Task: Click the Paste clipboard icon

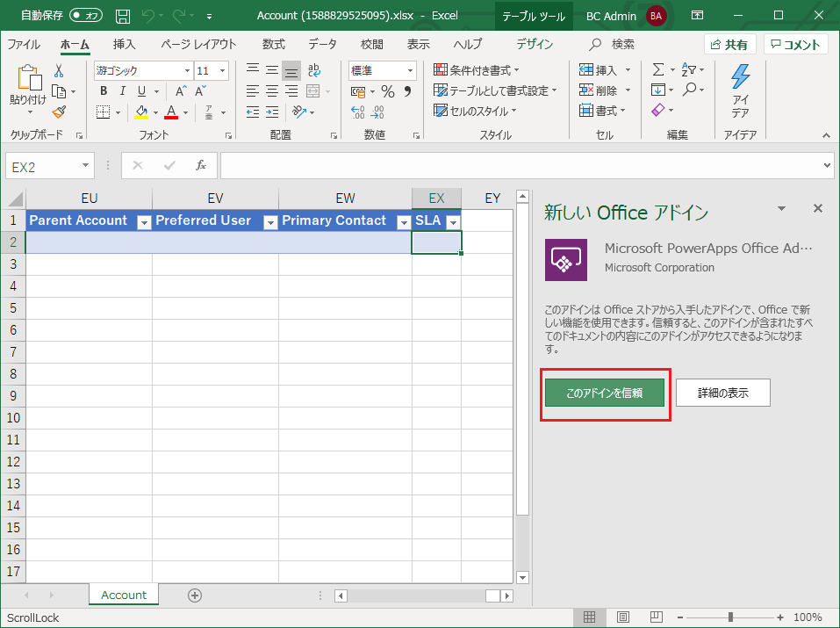Action: [x=29, y=78]
